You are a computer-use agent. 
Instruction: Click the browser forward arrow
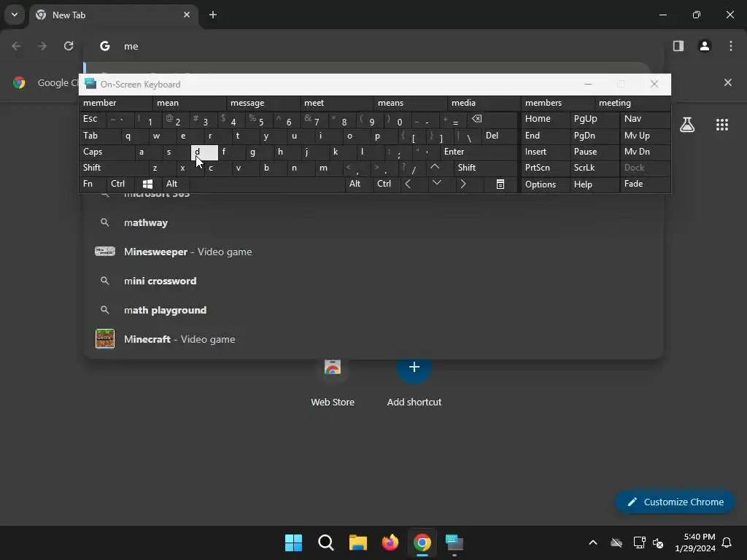point(42,46)
